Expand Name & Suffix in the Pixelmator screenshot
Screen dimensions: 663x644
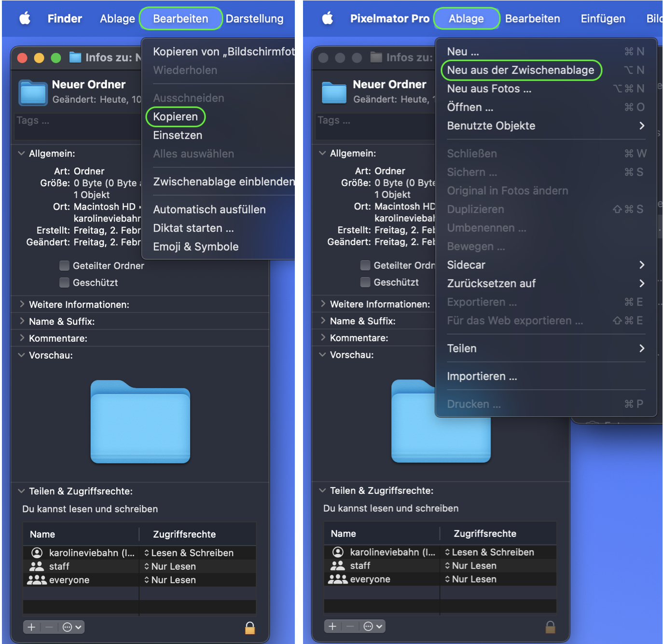coord(323,321)
